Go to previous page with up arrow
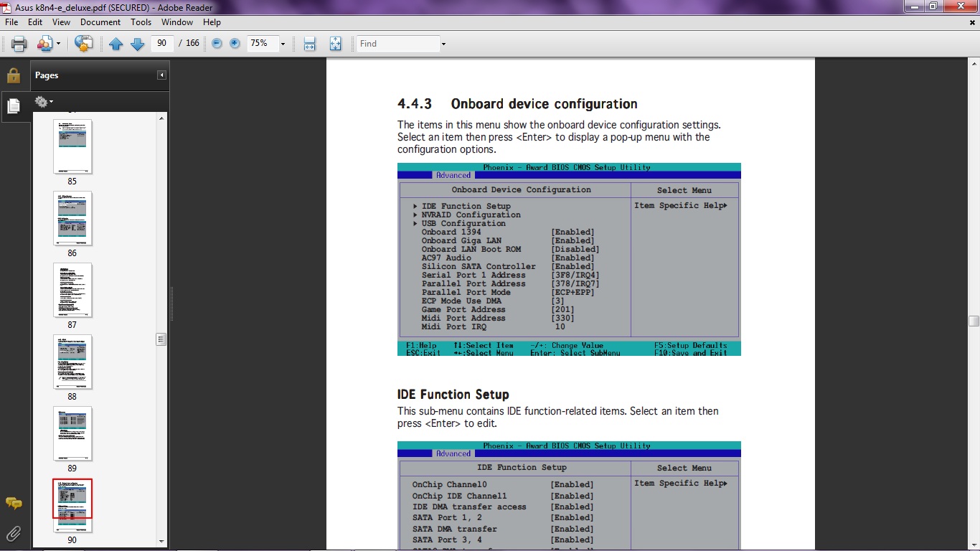Image resolution: width=980 pixels, height=551 pixels. pos(116,44)
